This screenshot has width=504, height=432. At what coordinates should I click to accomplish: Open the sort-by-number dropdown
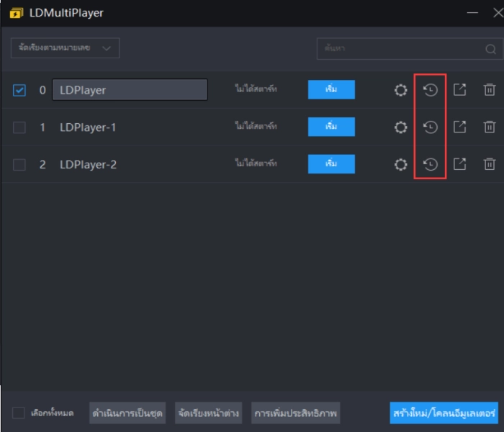click(66, 48)
